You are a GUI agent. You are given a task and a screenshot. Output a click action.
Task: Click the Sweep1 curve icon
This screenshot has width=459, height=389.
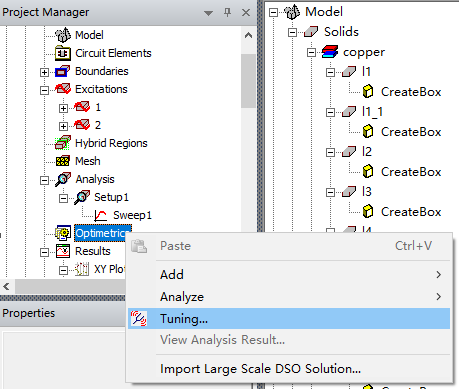click(x=100, y=215)
